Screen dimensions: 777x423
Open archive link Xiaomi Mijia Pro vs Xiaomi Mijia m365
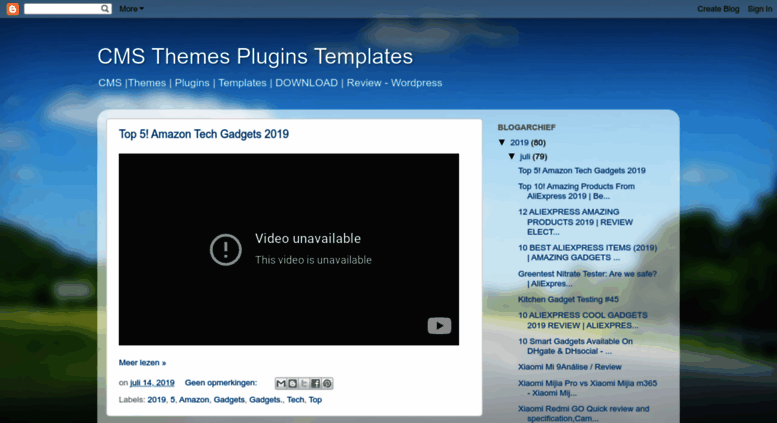click(x=588, y=388)
